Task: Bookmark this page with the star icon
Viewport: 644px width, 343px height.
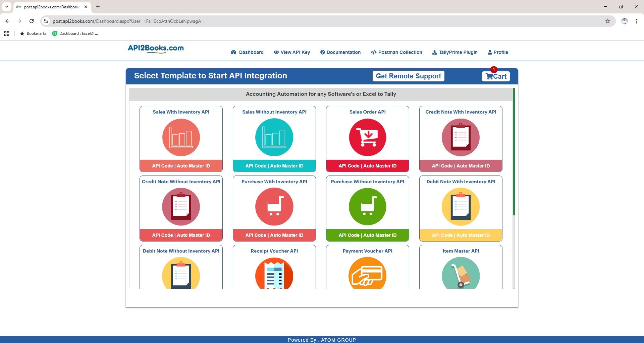Action: click(608, 21)
